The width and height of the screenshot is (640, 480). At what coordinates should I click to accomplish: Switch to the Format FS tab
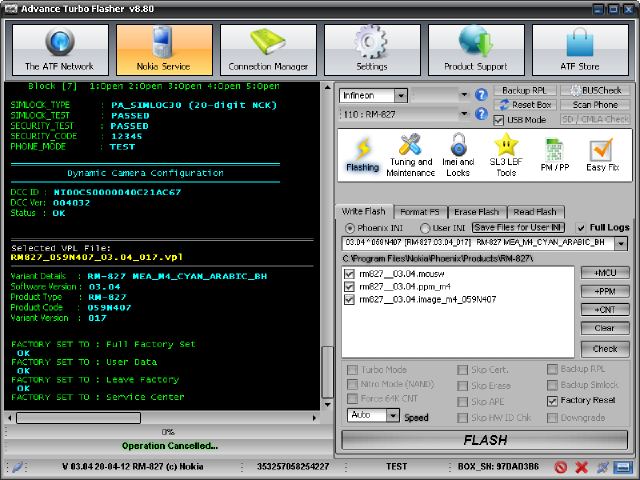coord(420,212)
